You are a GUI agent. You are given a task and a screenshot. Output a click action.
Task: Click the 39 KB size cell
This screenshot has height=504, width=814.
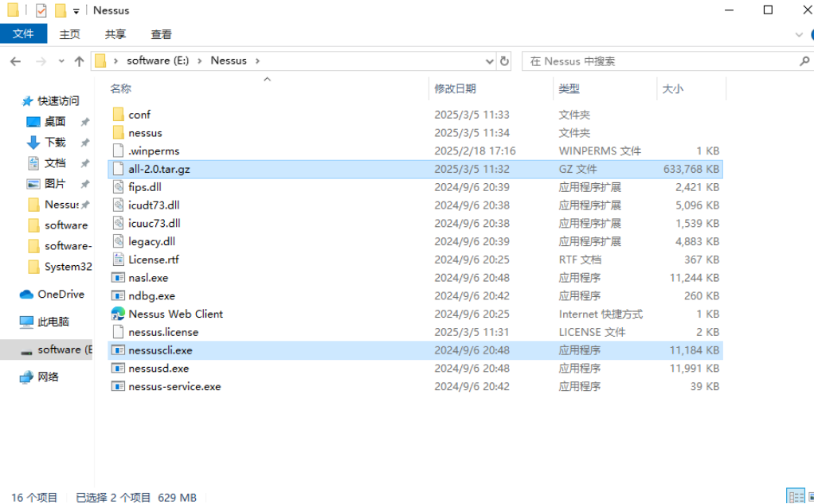[x=705, y=387]
